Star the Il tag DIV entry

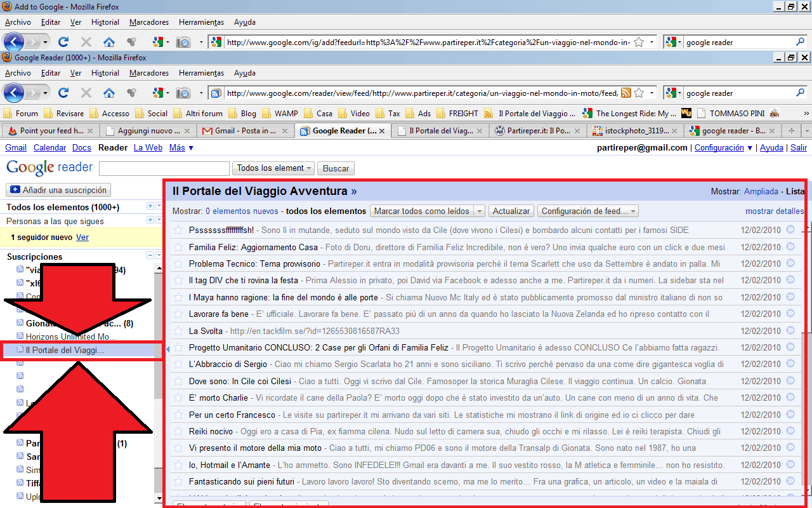(x=178, y=280)
